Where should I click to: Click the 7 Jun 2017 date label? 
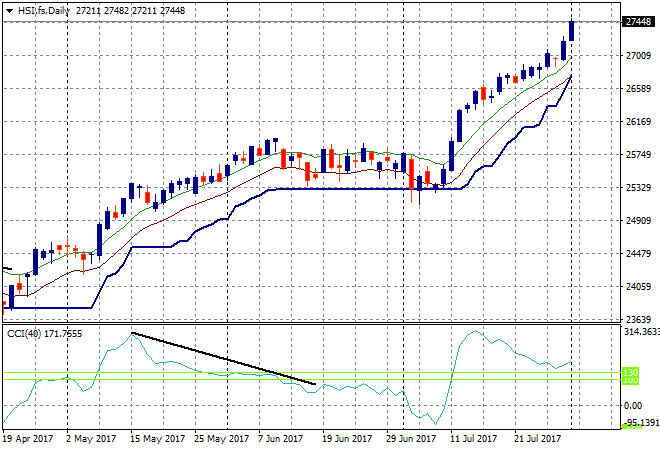coord(282,438)
